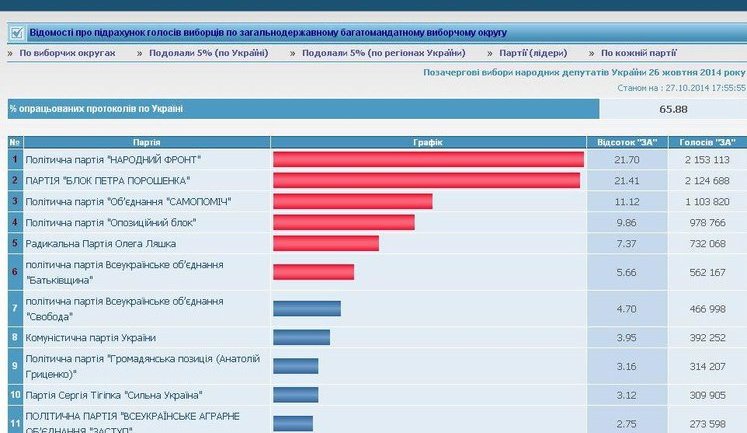Image resolution: width=747 pixels, height=433 pixels.
Task: Click the vote count 2 153 113
Action: pyautogui.click(x=707, y=160)
